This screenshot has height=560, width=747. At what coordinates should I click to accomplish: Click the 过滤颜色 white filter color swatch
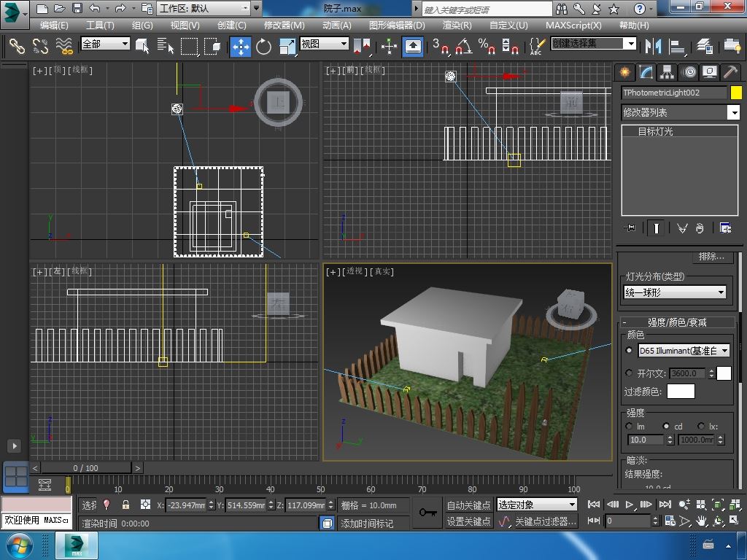pos(681,392)
